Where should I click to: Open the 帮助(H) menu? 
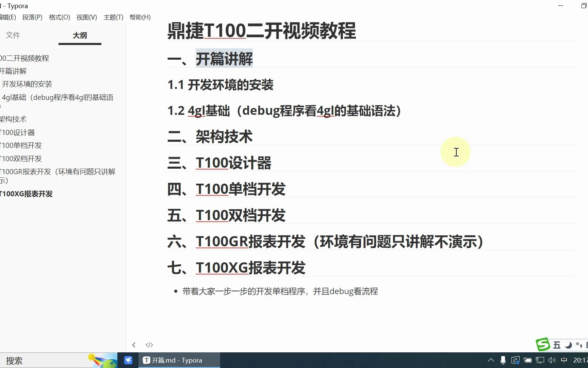point(140,17)
